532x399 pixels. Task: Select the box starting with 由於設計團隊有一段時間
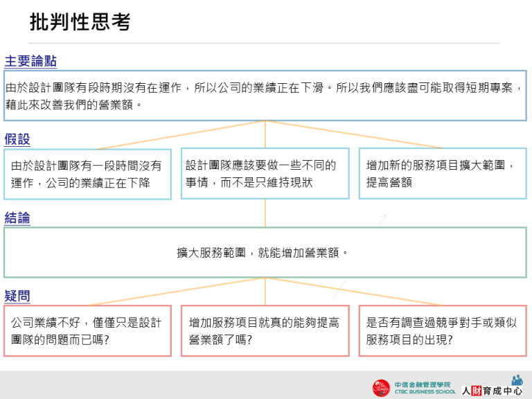pyautogui.click(x=87, y=174)
